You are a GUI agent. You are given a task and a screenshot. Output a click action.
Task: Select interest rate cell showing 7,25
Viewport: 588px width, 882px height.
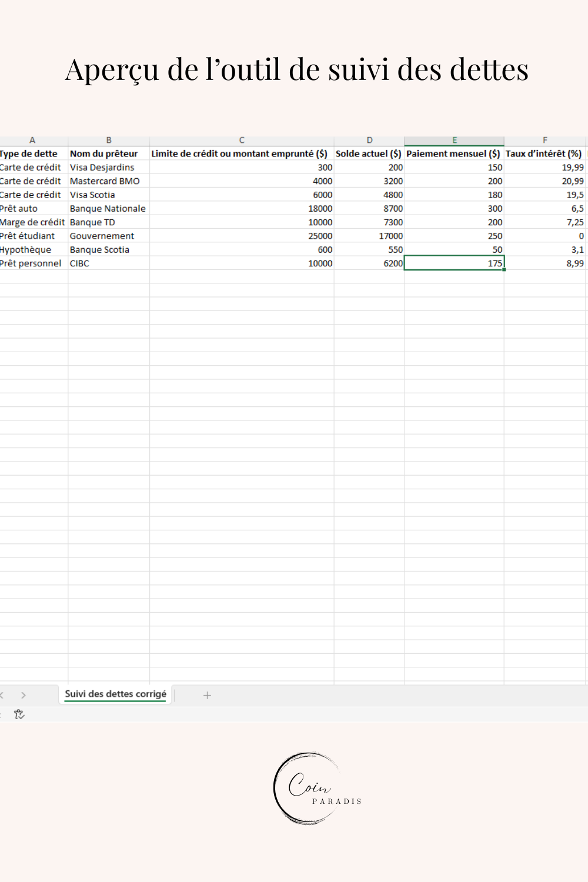[545, 222]
